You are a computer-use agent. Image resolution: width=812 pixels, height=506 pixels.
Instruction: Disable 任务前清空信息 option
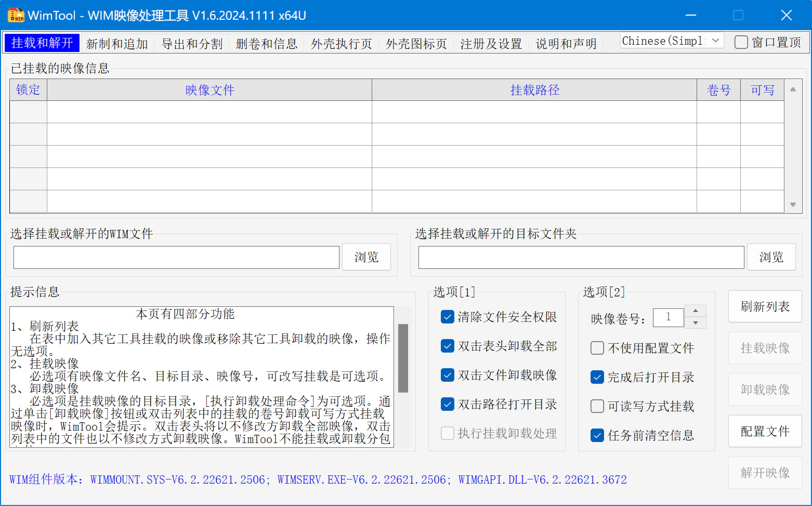tap(597, 435)
